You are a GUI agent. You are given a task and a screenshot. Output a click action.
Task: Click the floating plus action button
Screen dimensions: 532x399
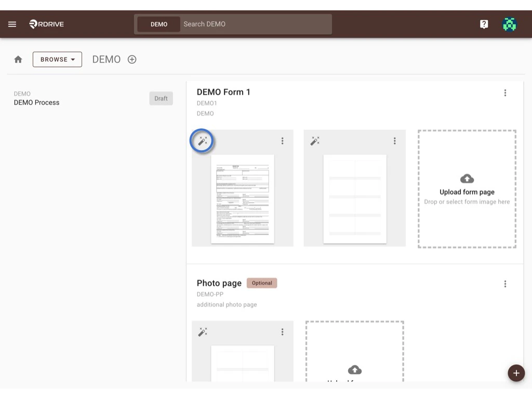tap(516, 373)
